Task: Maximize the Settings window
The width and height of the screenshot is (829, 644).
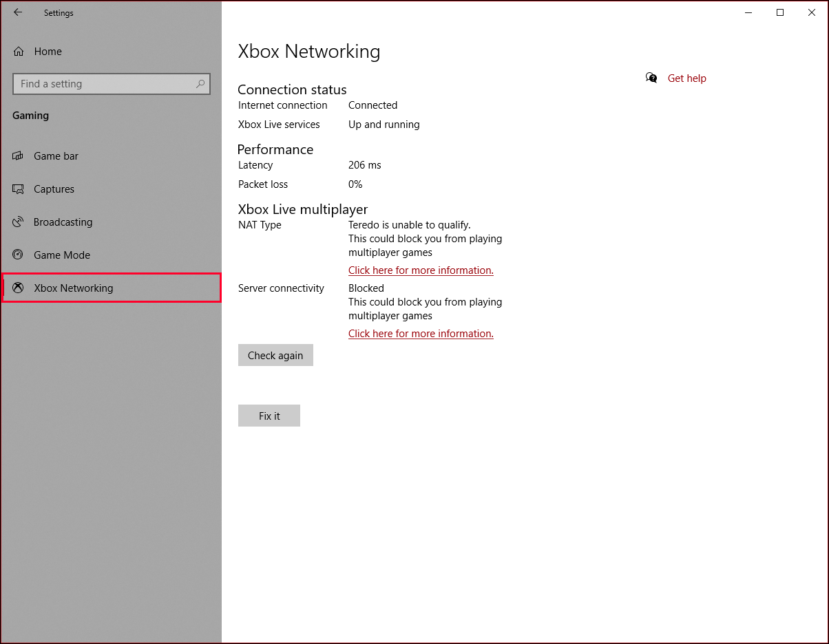Action: tap(780, 12)
